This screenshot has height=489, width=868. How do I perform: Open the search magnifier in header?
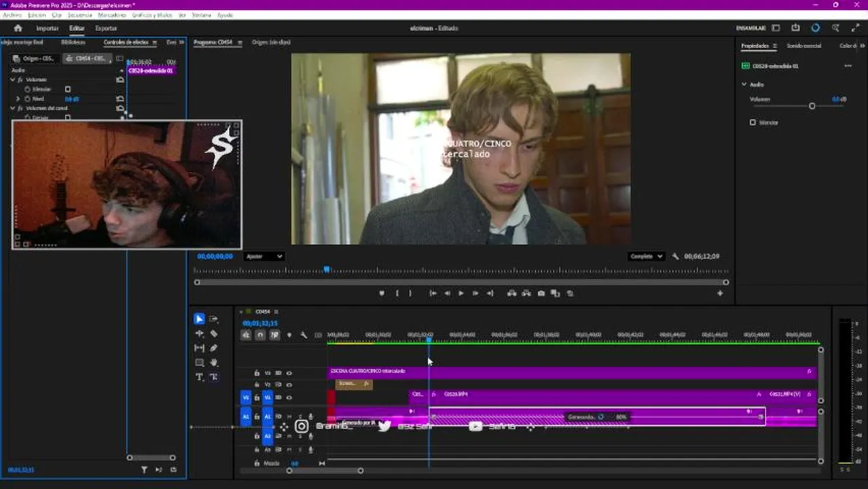pos(835,28)
